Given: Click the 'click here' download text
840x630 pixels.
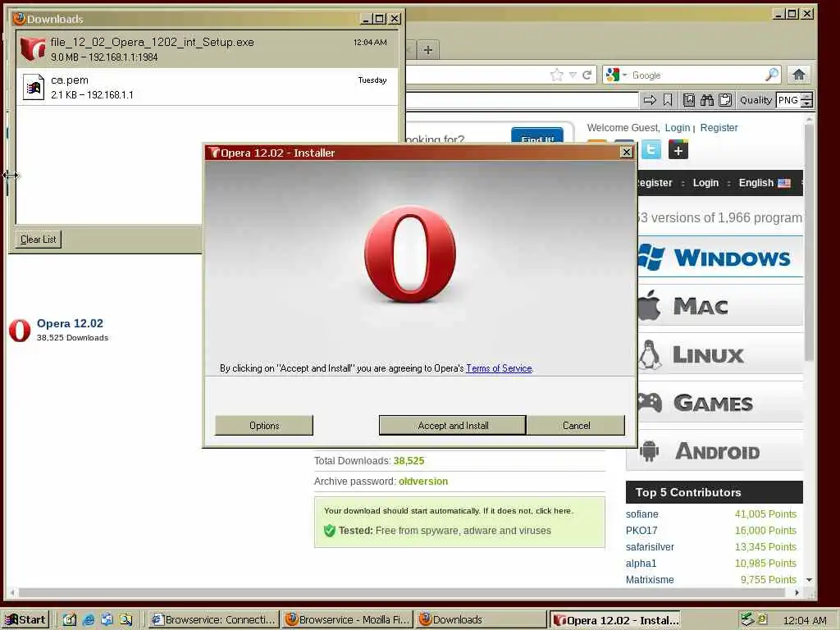Looking at the screenshot, I should click(553, 510).
